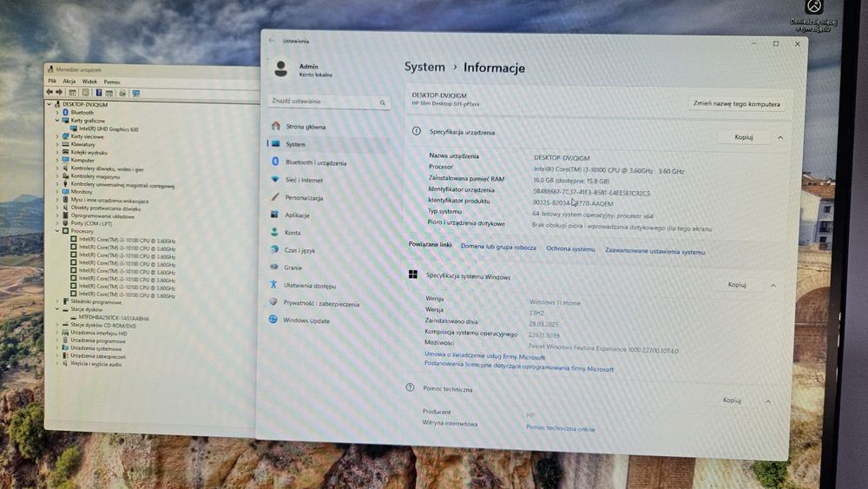The image size is (868, 489).
Task: Select Komputer category in Device Manager
Action: coord(82,160)
